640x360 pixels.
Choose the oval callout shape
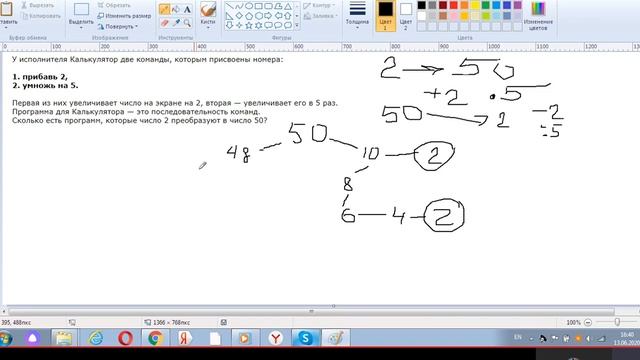[x=278, y=25]
